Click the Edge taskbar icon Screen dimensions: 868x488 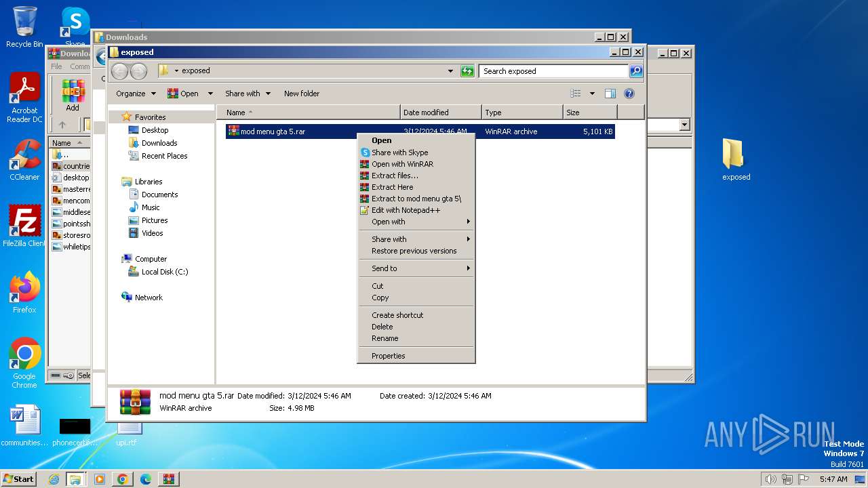(x=145, y=479)
